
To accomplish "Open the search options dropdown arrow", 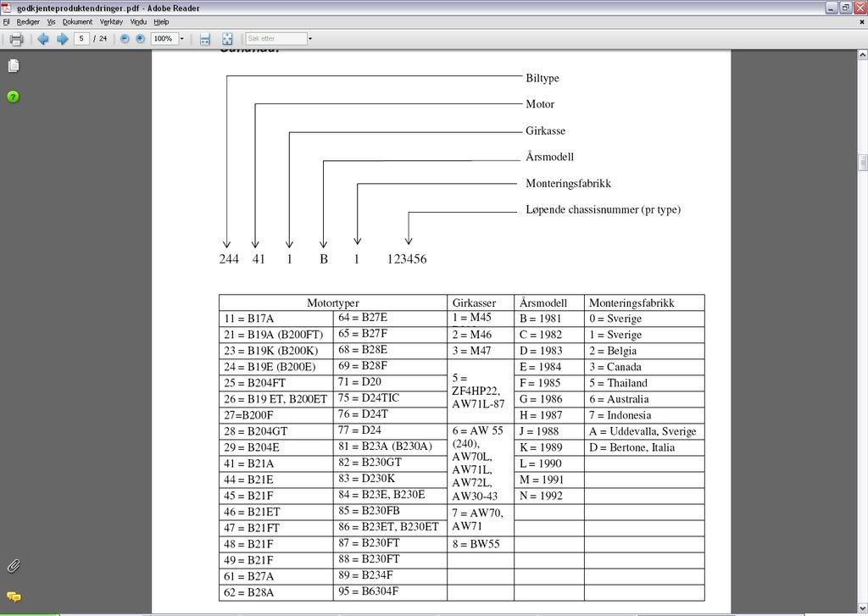I will point(310,39).
